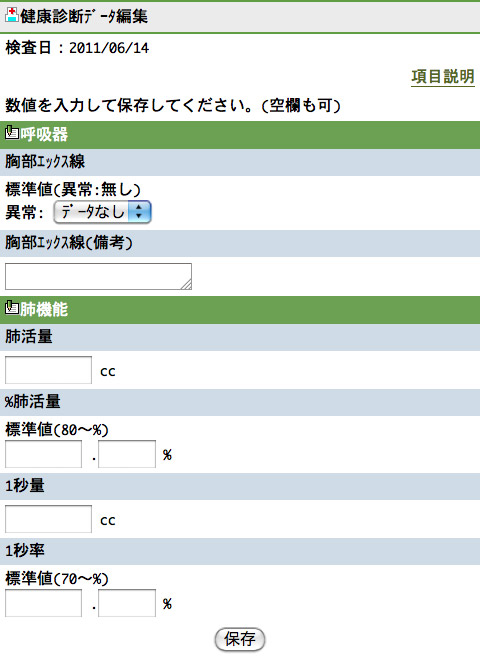
Task: Click the textarea resize handle corner
Action: point(187,285)
